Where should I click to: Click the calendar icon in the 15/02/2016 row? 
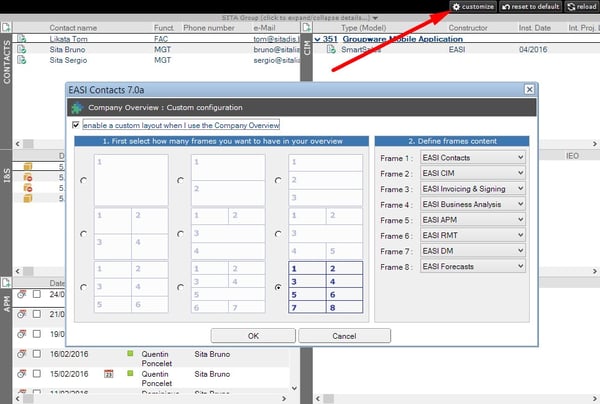109,374
